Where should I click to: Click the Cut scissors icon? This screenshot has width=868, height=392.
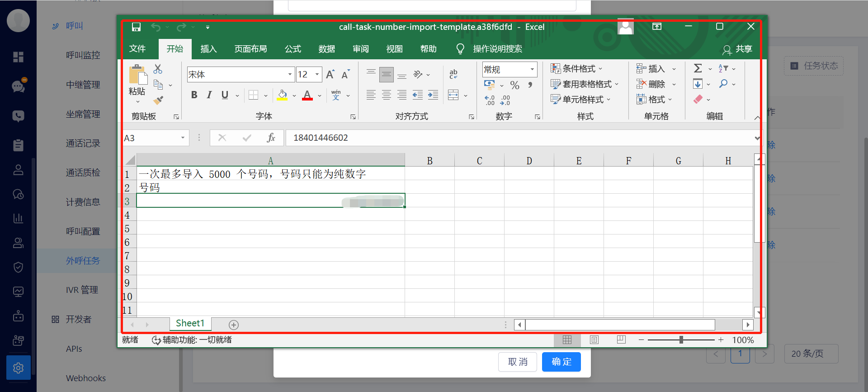pyautogui.click(x=158, y=69)
